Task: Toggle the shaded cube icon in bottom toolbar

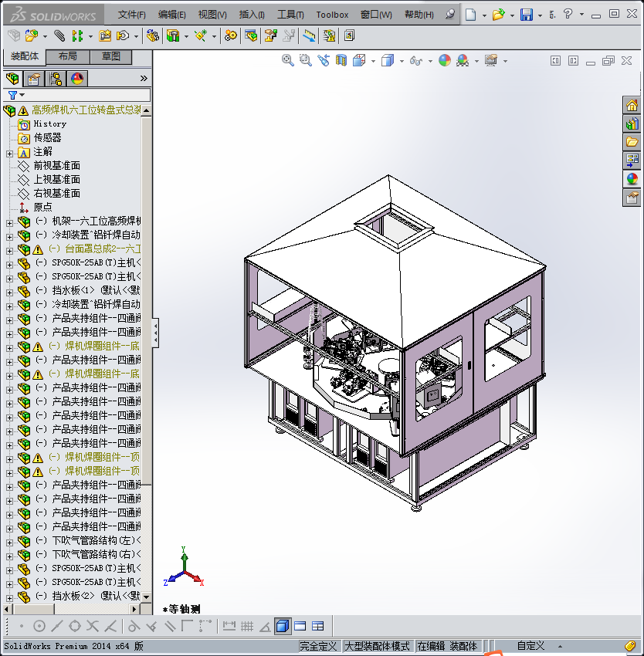Action: point(283,626)
